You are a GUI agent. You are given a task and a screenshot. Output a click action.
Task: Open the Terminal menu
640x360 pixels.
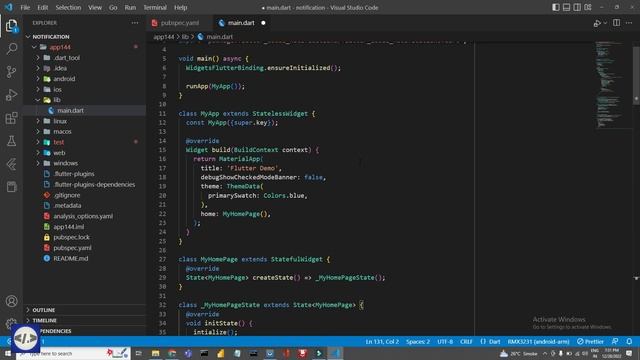pyautogui.click(x=155, y=7)
